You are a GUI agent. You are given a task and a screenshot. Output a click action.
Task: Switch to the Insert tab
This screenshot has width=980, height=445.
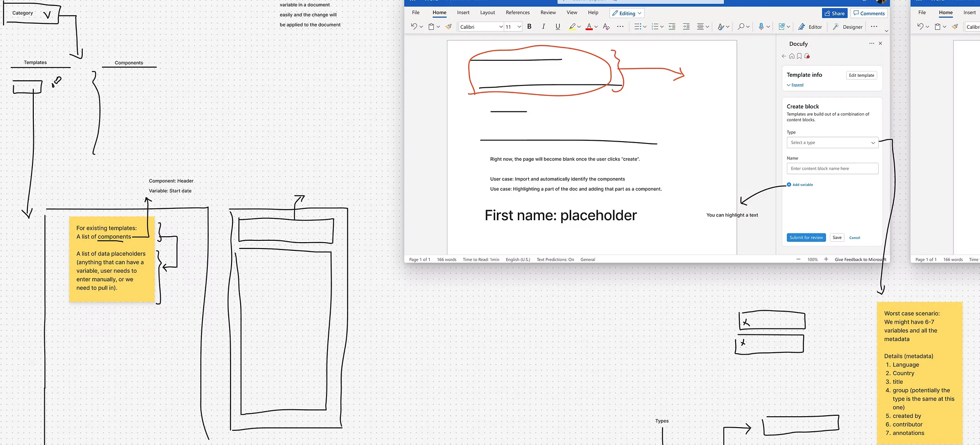[463, 12]
